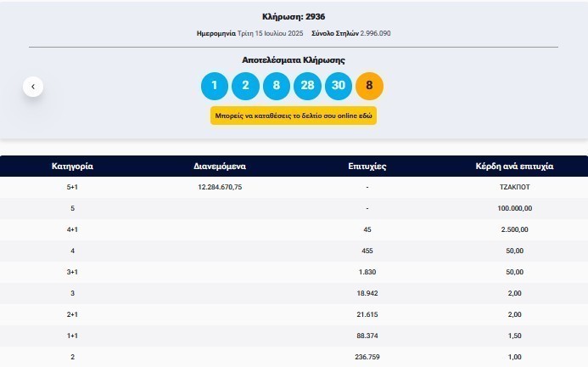
Task: Select the blue ball number 30
Action: coord(339,86)
